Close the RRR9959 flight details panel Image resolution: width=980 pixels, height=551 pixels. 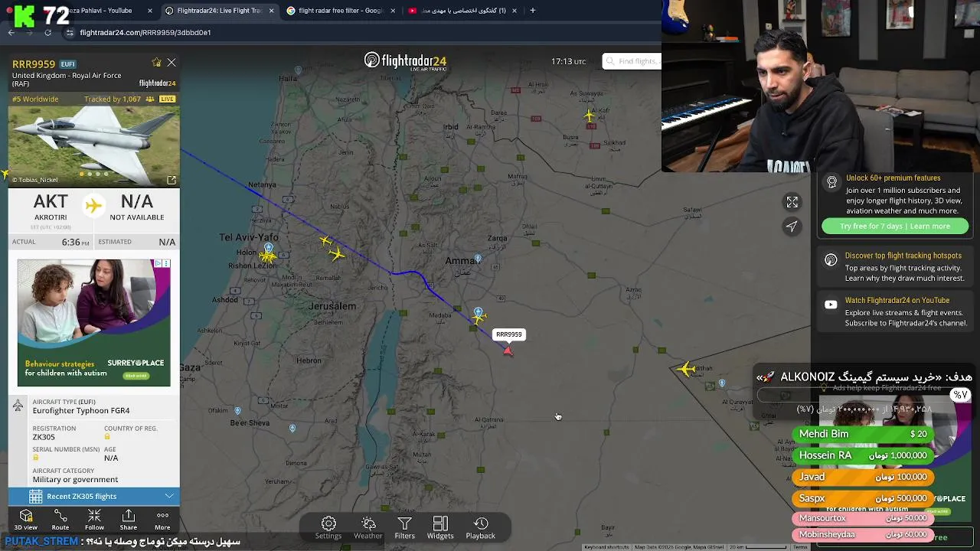(171, 63)
